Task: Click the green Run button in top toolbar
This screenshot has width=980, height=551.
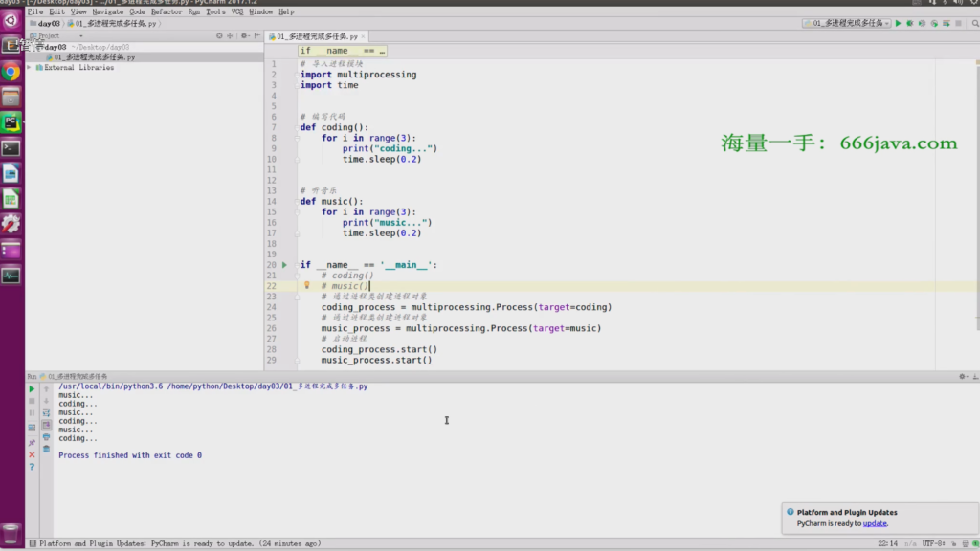Action: click(899, 23)
